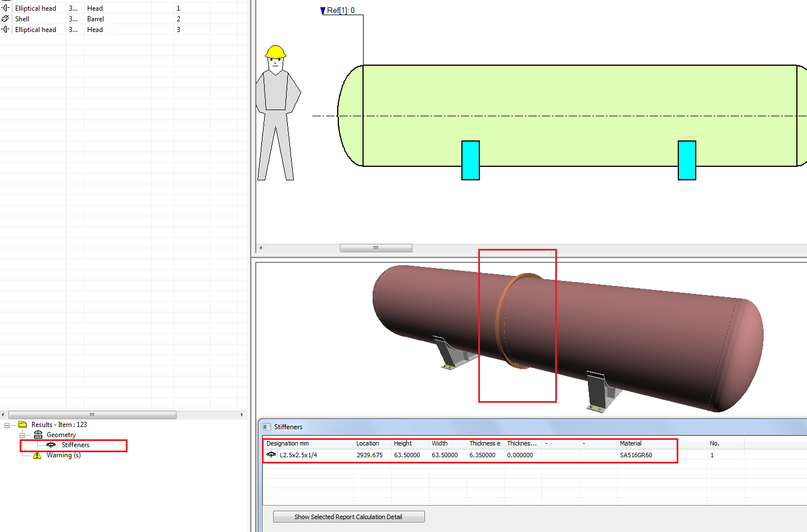This screenshot has width=807, height=532.
Task: Click the 2D drawing scrollbar left arrow
Action: 260,248
